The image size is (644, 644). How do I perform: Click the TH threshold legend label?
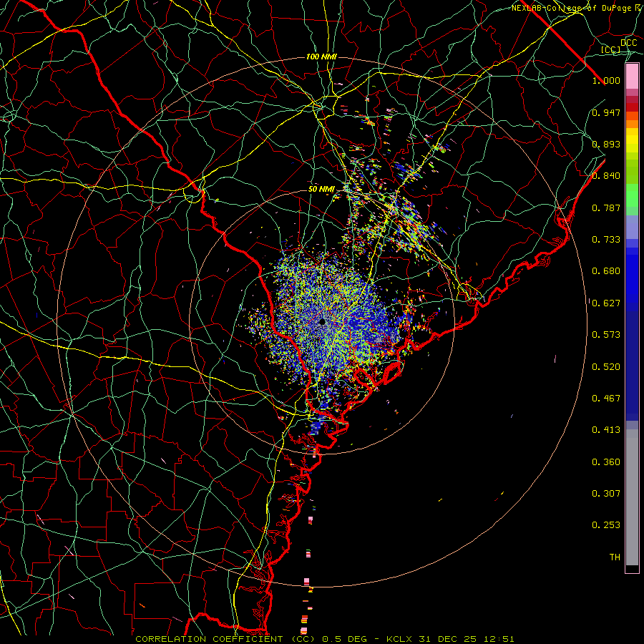pos(615,557)
